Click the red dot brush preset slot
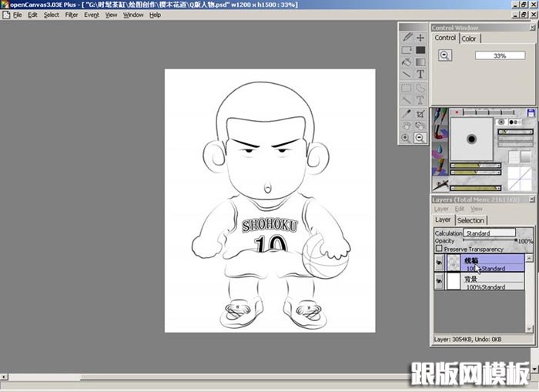539x392 pixels. click(x=457, y=112)
